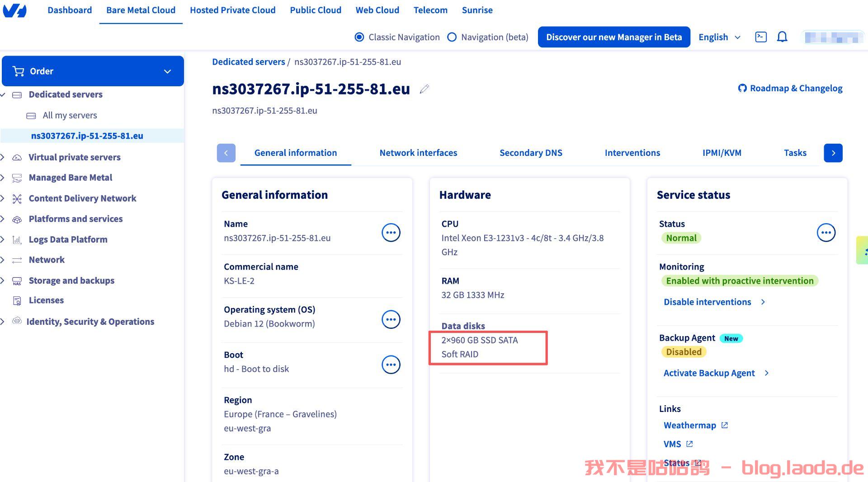Click the Network arrows icon
The image size is (868, 482).
pyautogui.click(x=17, y=260)
